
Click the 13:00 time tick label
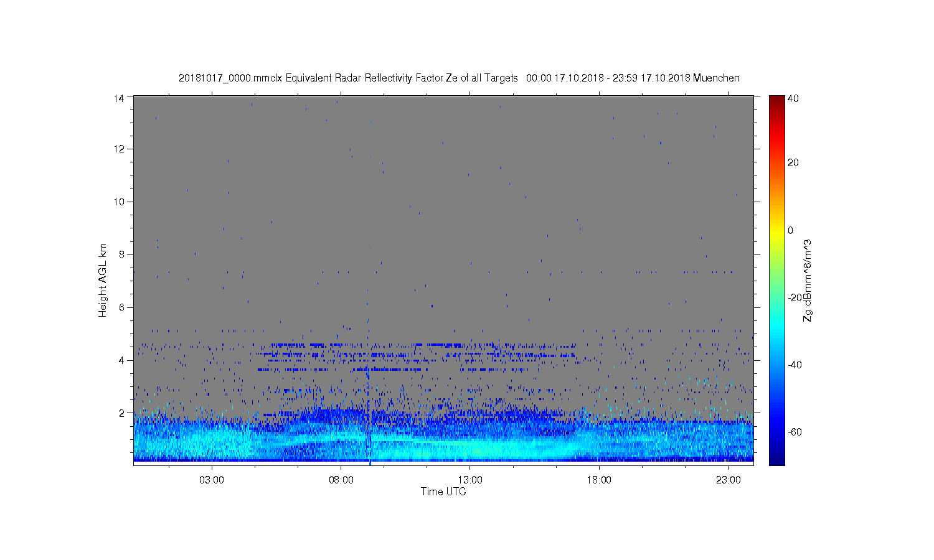click(x=470, y=480)
